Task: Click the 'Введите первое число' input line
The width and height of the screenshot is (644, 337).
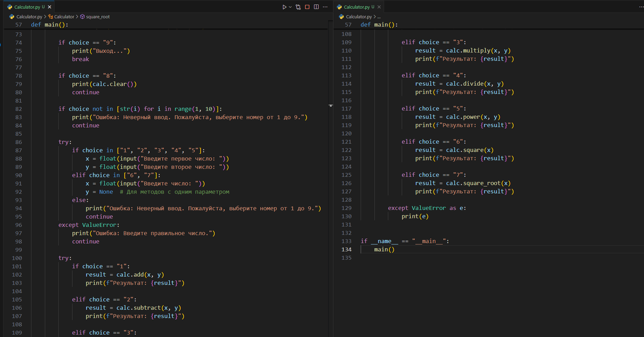Action: tap(158, 159)
